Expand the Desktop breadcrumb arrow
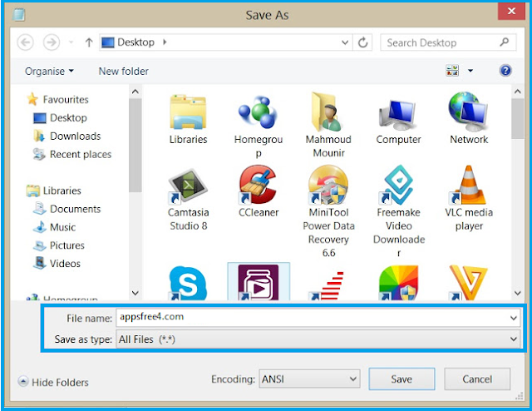Image resolution: width=532 pixels, height=411 pixels. pos(165,42)
